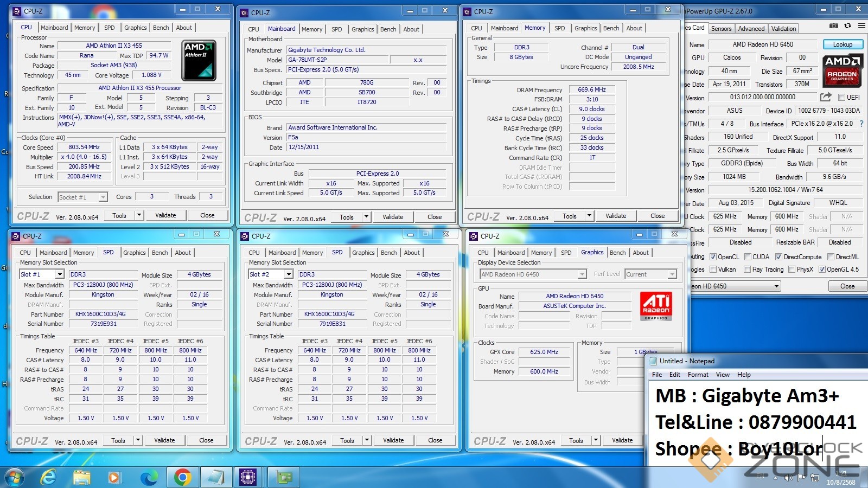868x488 pixels.
Task: Expand the Perf Level Current dropdown
Action: (x=672, y=274)
